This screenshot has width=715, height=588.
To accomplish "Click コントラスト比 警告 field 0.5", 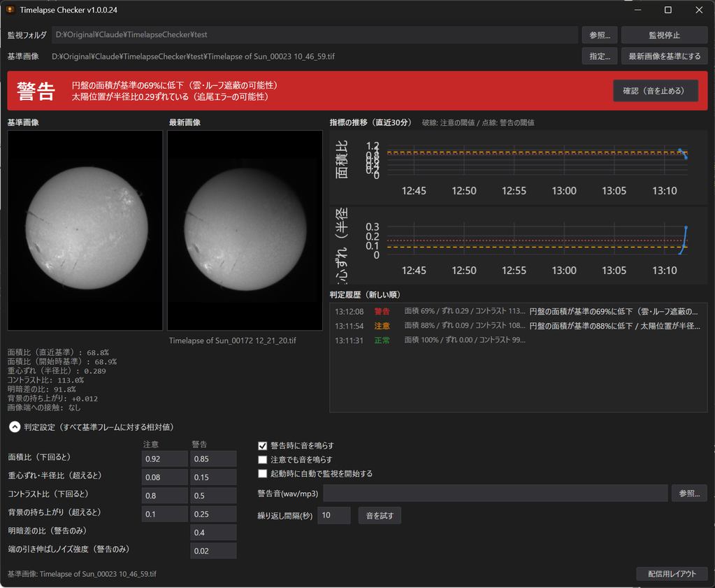I will 213,496.
